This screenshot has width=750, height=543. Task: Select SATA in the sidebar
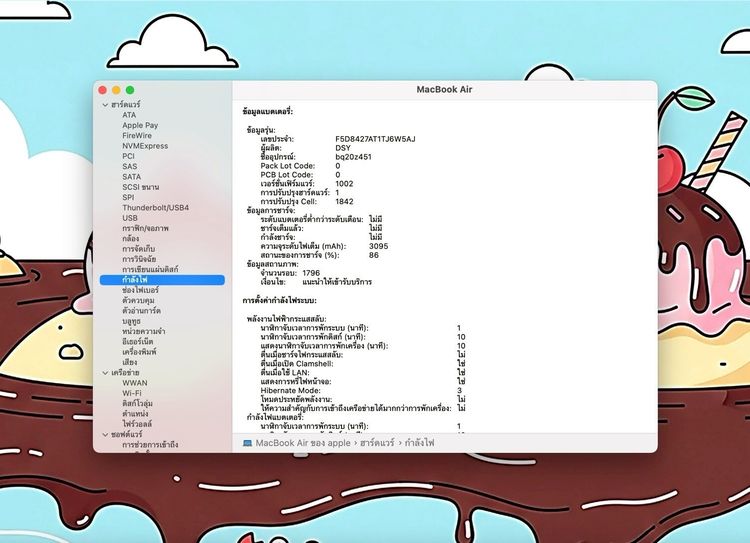coord(132,177)
